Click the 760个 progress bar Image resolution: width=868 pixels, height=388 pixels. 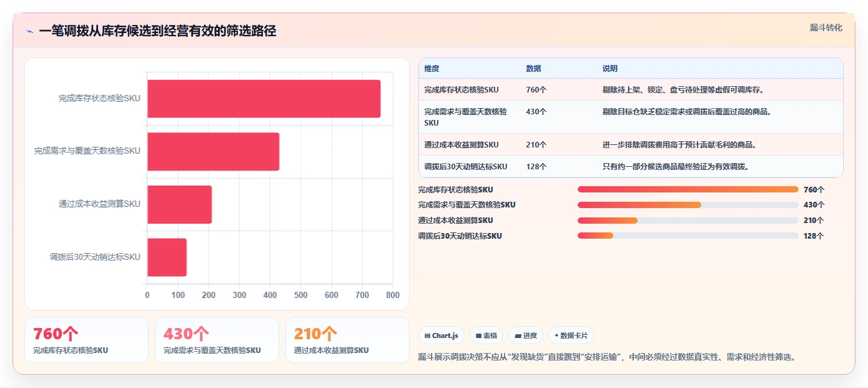[688, 189]
